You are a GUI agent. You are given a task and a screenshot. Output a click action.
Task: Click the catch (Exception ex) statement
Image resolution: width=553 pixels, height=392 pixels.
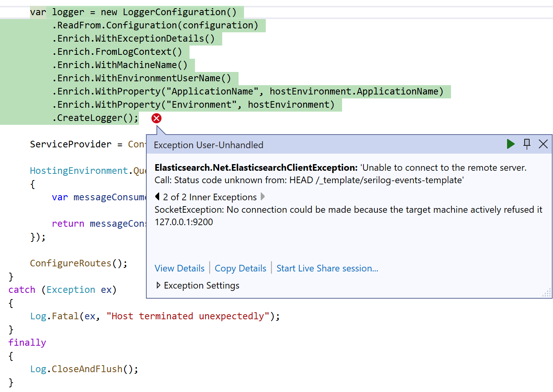pyautogui.click(x=62, y=289)
